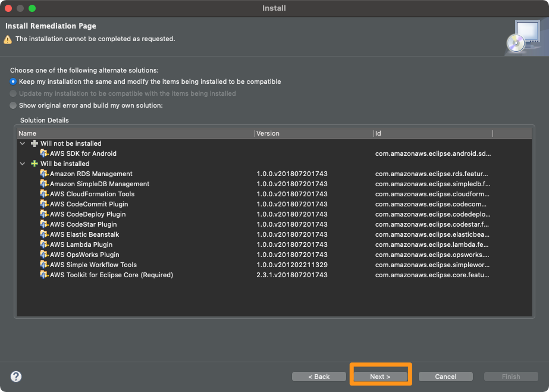Click the Name column header
Screen dimensions: 549x392
(136, 133)
